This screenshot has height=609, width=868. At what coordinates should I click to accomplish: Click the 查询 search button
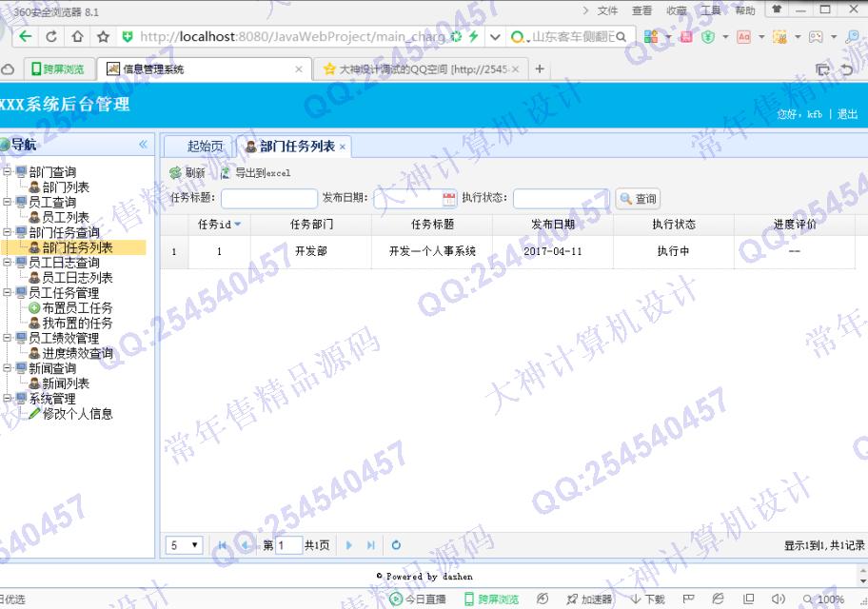click(x=638, y=199)
